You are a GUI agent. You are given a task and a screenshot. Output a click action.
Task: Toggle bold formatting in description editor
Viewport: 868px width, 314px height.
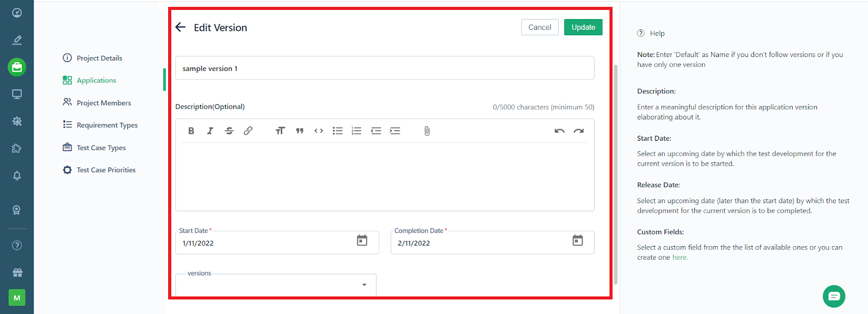[x=191, y=131]
